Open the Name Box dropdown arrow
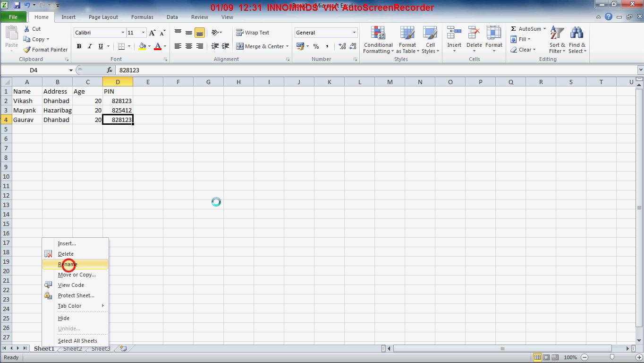This screenshot has width=644, height=363. tap(71, 70)
